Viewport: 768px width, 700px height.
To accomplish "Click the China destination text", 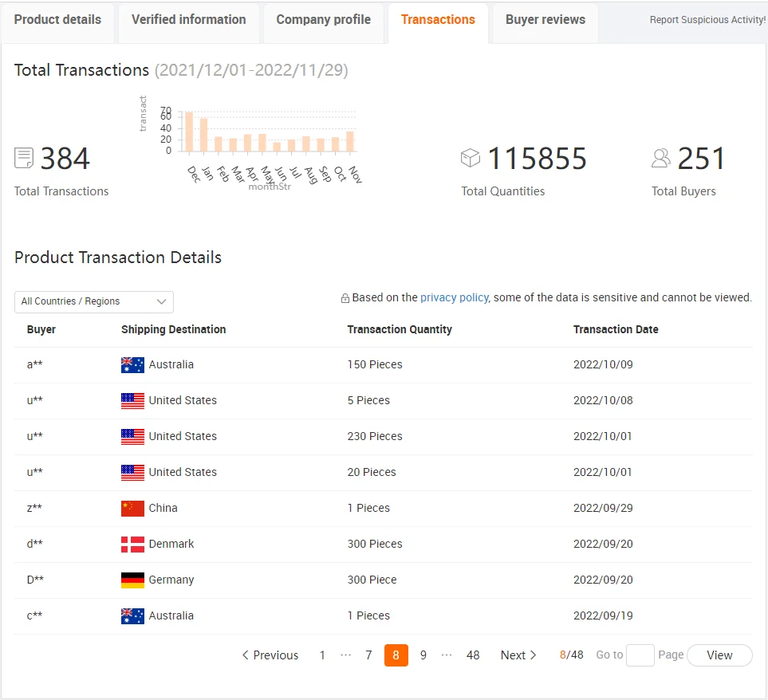I will [163, 508].
